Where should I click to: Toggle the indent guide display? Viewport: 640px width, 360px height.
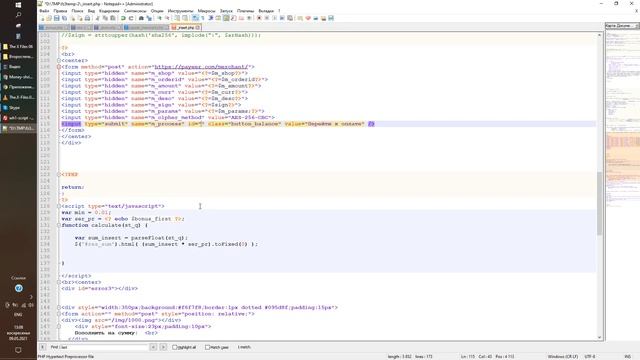tap(211, 18)
